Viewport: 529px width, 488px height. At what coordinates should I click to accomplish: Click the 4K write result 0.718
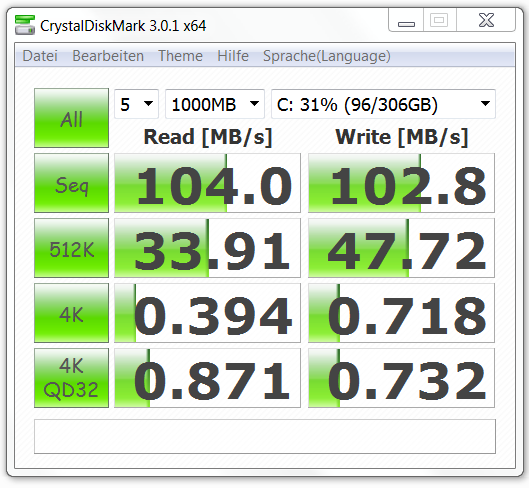(401, 313)
